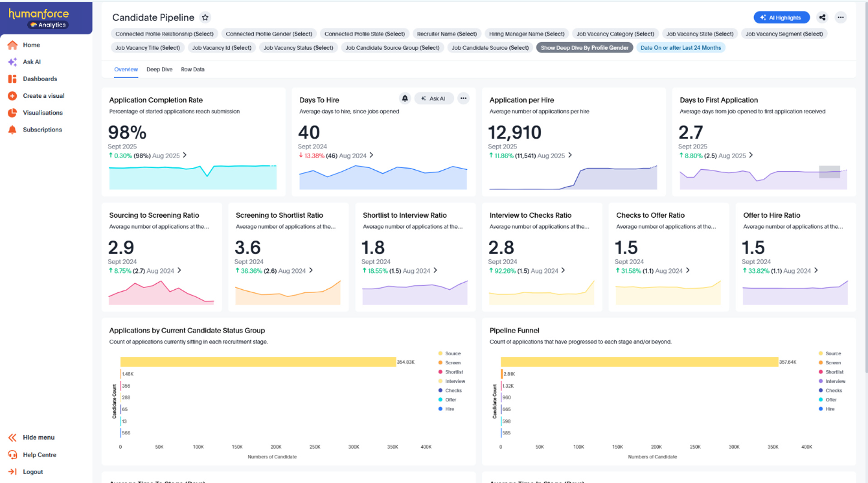
Task: Open the Job Vacancy Status select filter
Action: [x=298, y=47]
